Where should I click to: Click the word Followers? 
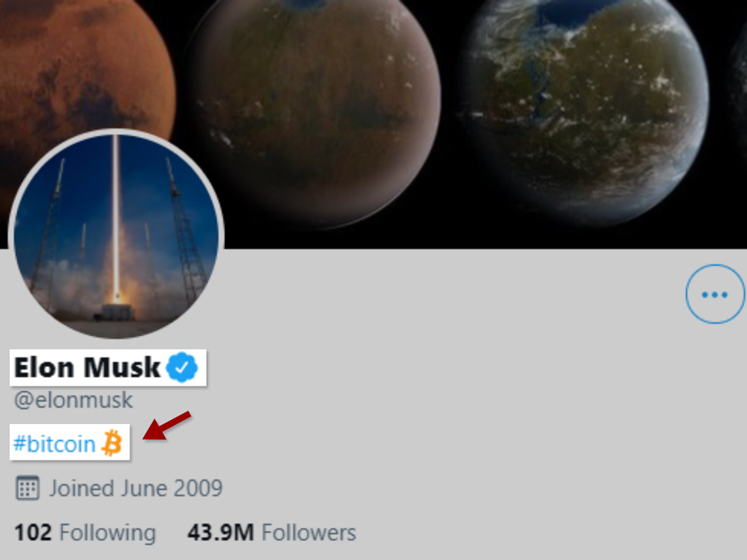309,533
